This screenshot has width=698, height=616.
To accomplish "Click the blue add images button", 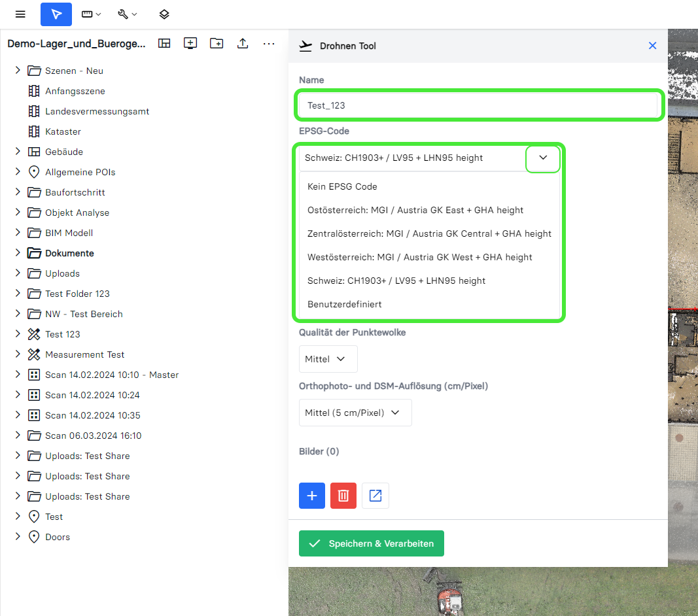I will point(312,496).
